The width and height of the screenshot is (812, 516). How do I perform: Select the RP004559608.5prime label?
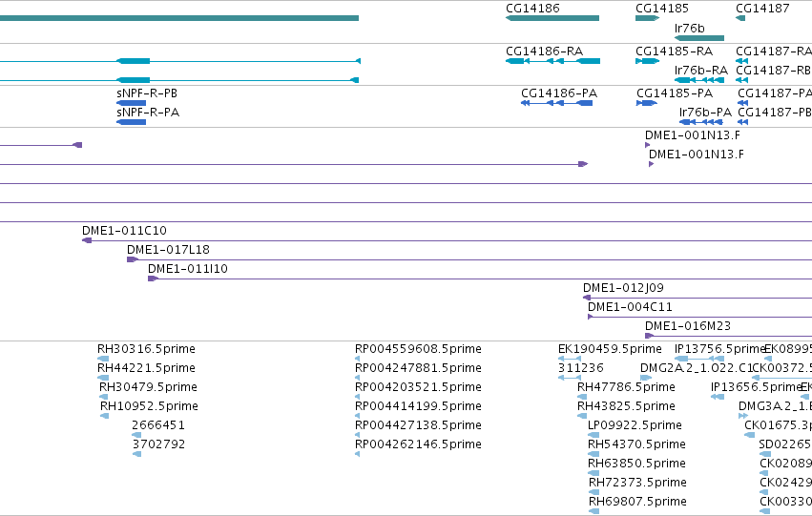[x=419, y=349]
